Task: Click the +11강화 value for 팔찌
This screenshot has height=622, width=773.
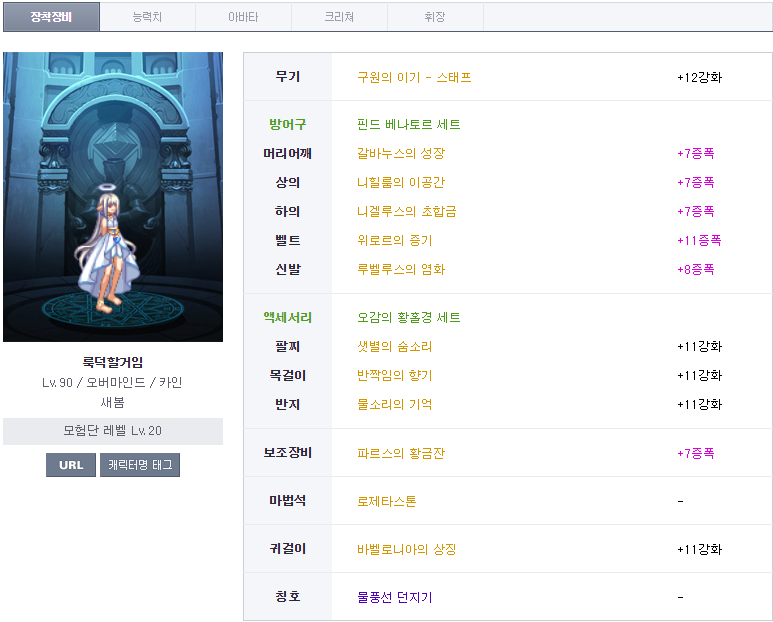Action: [700, 346]
